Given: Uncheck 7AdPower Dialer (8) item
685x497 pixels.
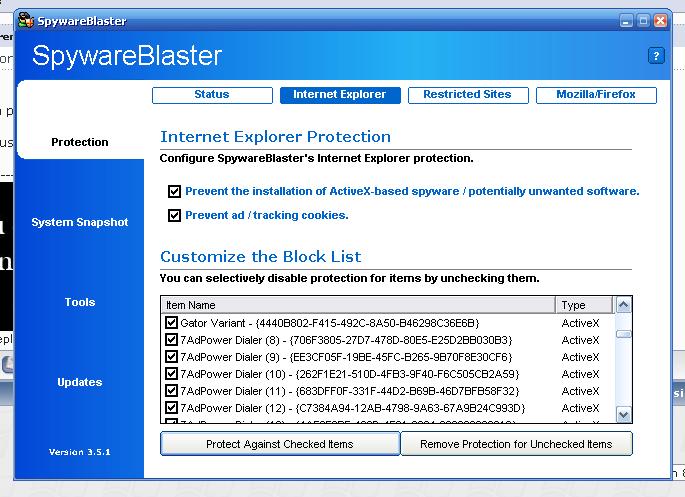Looking at the screenshot, I should 171,340.
